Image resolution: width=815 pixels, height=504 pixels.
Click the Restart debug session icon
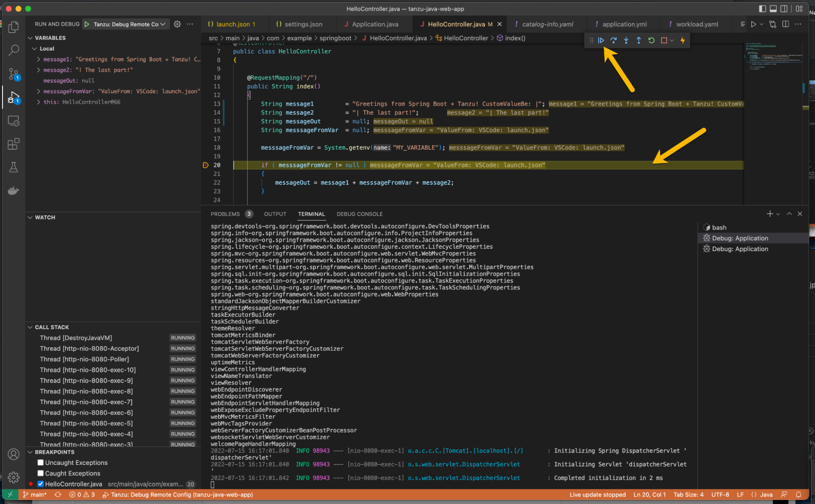click(651, 40)
